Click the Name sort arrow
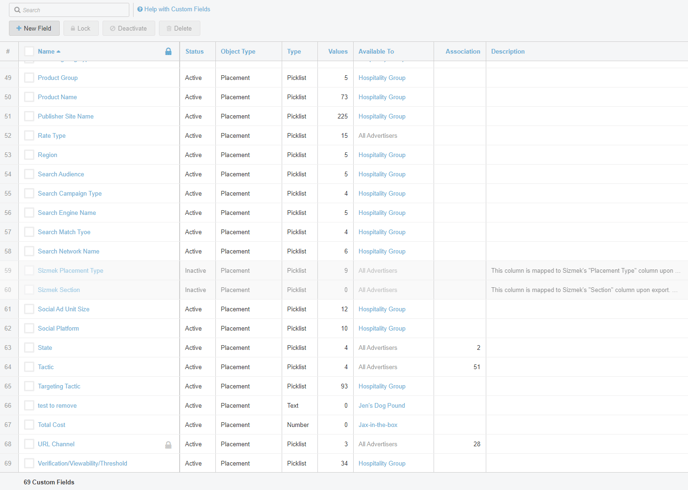Viewport: 688px width, 490px height. point(58,52)
